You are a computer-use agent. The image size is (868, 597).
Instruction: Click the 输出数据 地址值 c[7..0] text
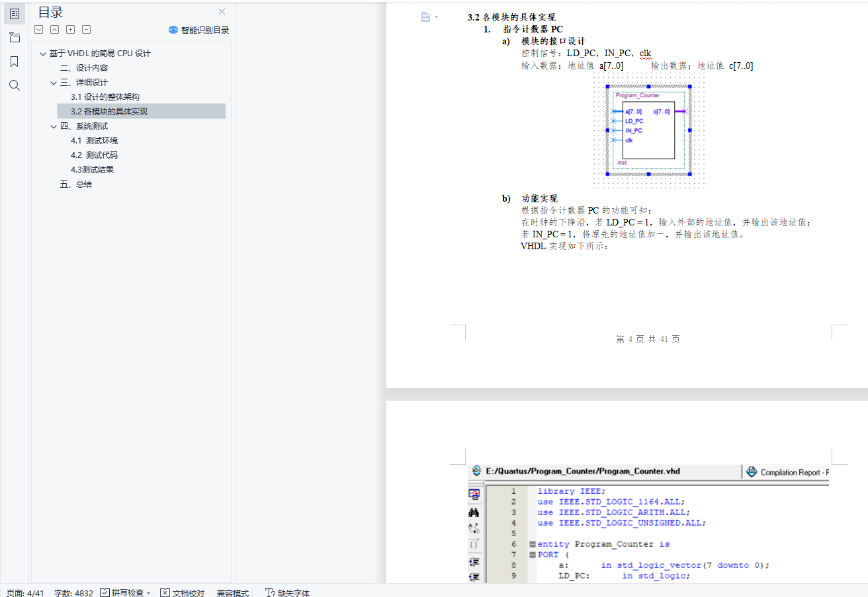tap(702, 65)
